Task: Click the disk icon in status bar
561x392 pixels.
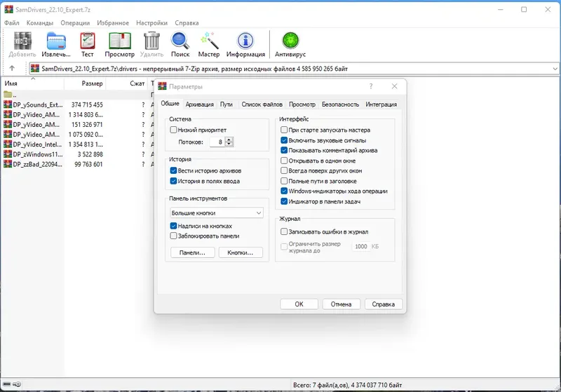Action: tap(7, 384)
